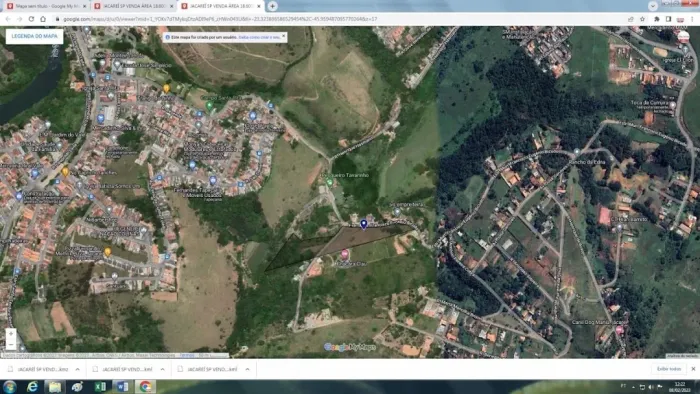Click the Google My Maps logo
Screen dimensions: 700x394
click(x=350, y=347)
